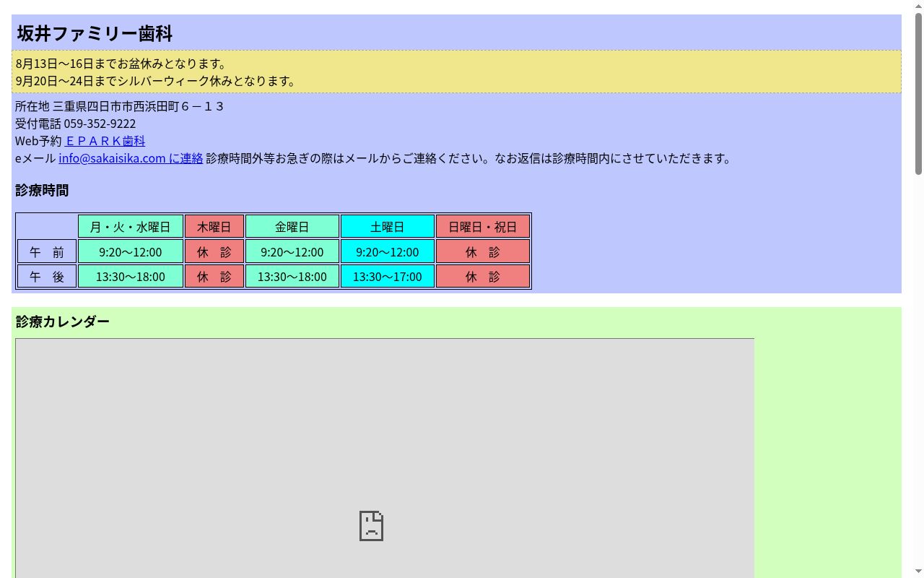Click the 8月13日〜16日 お盆休み notice line
The image size is (924, 578).
click(x=121, y=64)
